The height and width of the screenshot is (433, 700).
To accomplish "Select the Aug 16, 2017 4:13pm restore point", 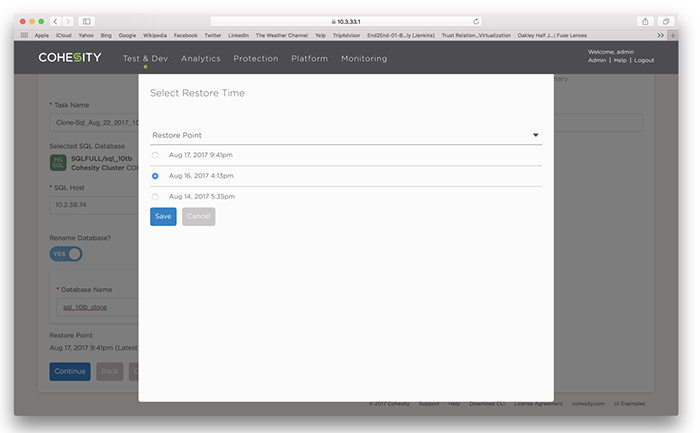I will point(154,176).
